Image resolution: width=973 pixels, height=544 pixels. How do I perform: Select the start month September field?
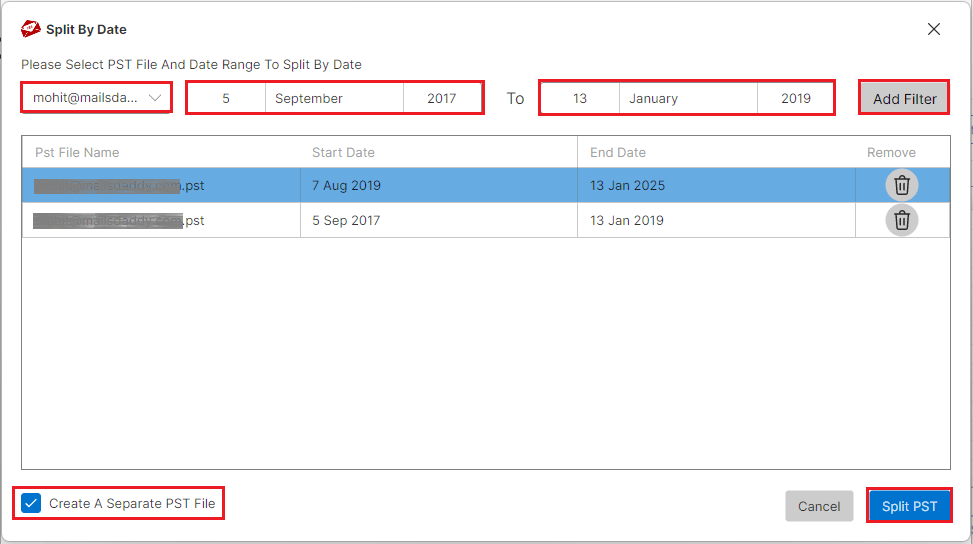point(334,98)
